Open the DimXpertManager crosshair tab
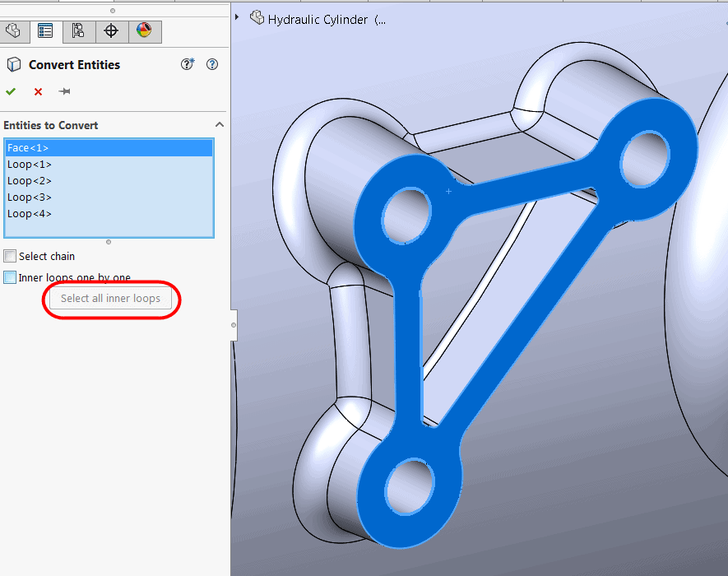 coord(111,31)
